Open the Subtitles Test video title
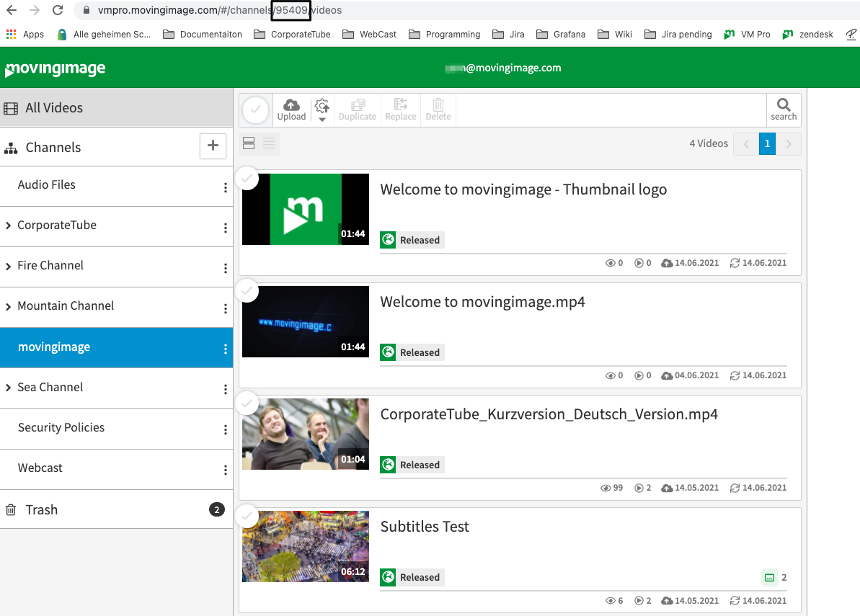 click(x=425, y=527)
